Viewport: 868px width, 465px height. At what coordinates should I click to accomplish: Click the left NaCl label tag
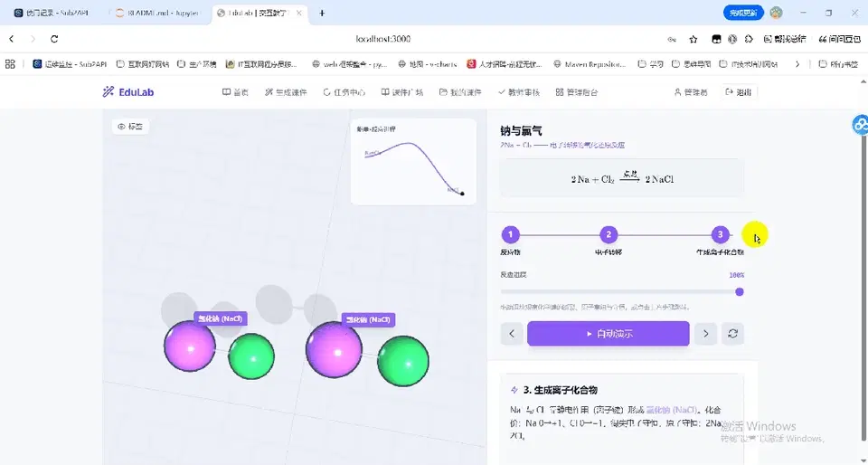click(221, 318)
